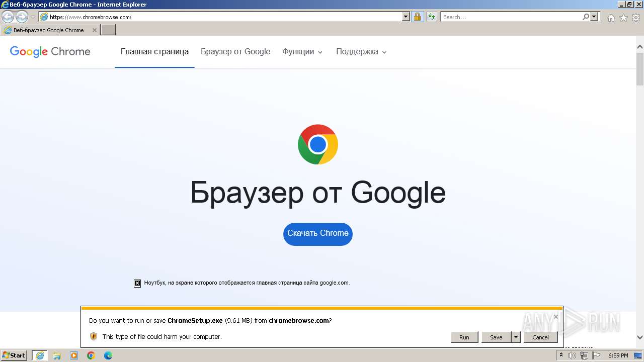The height and width of the screenshot is (362, 644).
Task: Open the Tools gear icon
Action: click(x=635, y=18)
